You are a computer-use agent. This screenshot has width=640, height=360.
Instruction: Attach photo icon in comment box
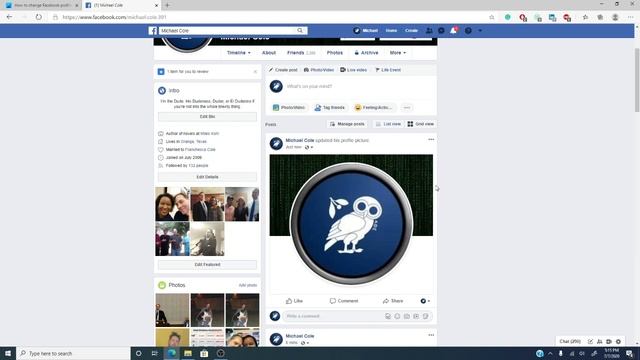[407, 316]
